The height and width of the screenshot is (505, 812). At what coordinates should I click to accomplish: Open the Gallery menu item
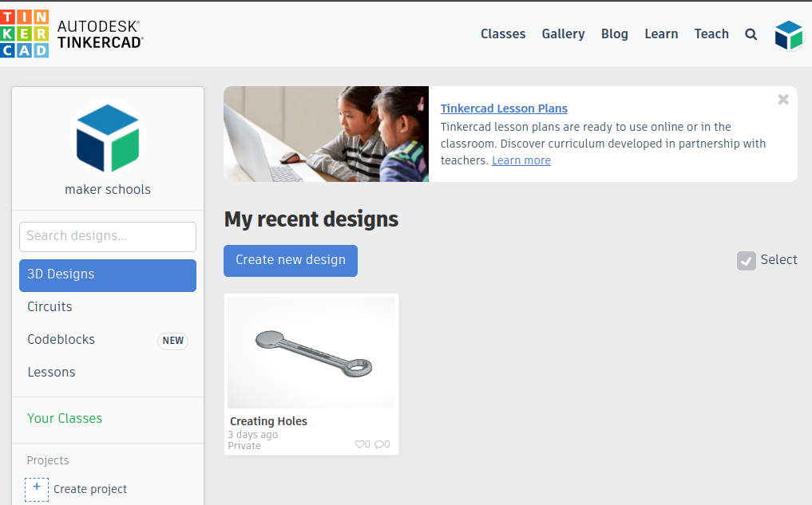point(563,34)
